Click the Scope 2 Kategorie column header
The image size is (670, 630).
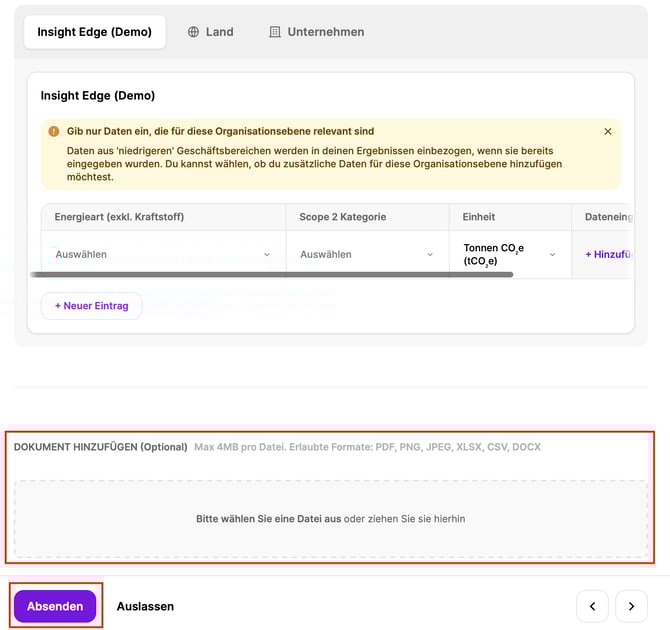click(343, 217)
